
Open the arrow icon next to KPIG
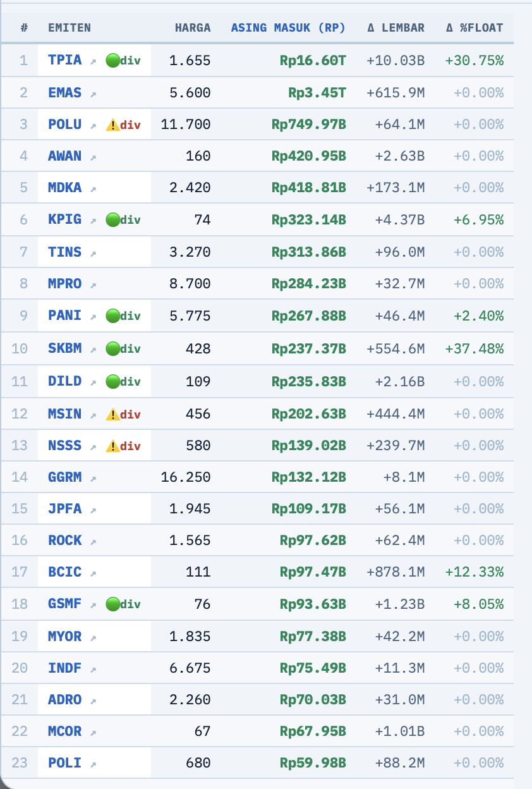tap(93, 221)
